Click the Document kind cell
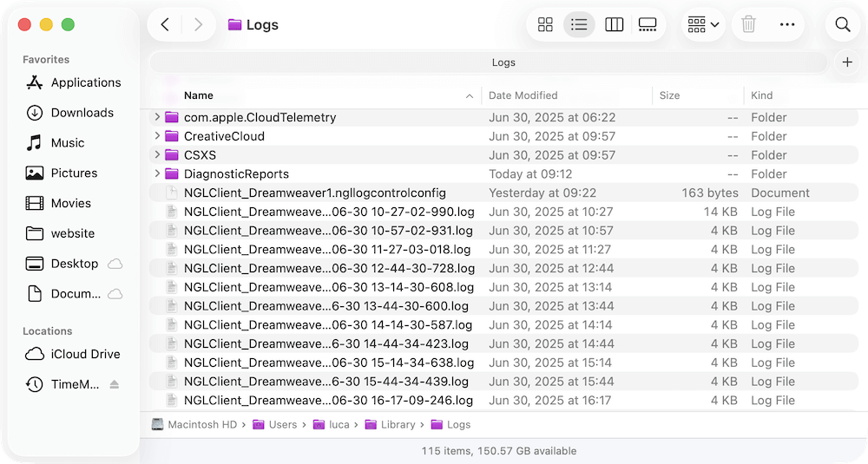Screen dimensions: 868x464 780,193
